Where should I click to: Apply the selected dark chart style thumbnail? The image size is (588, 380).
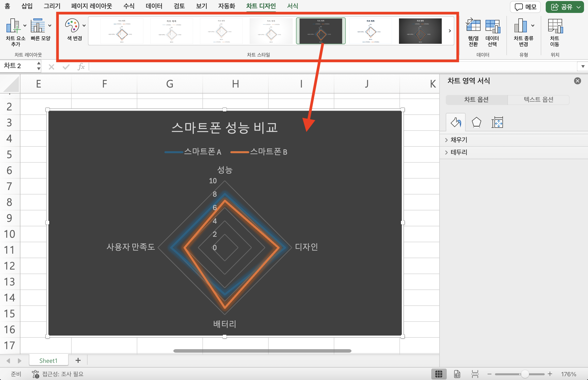(x=321, y=31)
